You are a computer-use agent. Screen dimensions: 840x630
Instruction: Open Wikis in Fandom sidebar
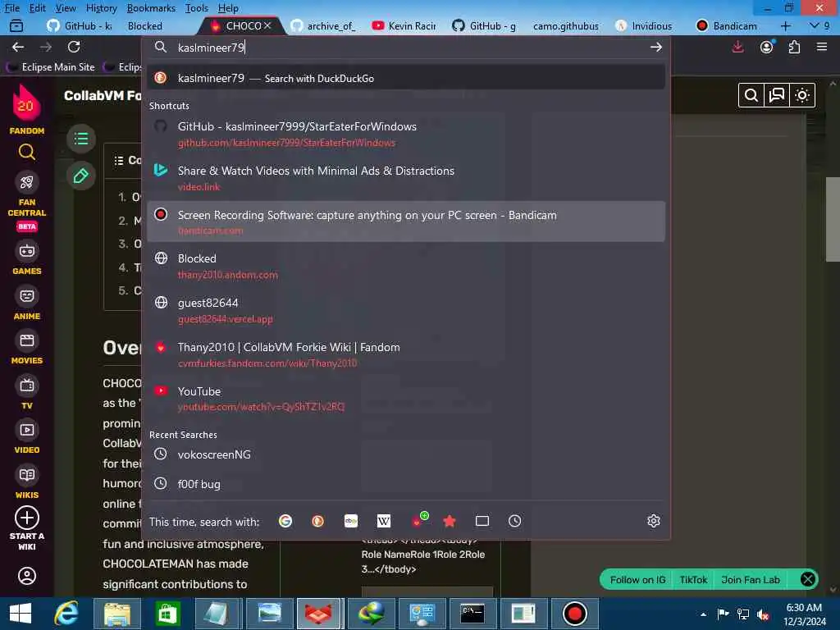point(27,482)
